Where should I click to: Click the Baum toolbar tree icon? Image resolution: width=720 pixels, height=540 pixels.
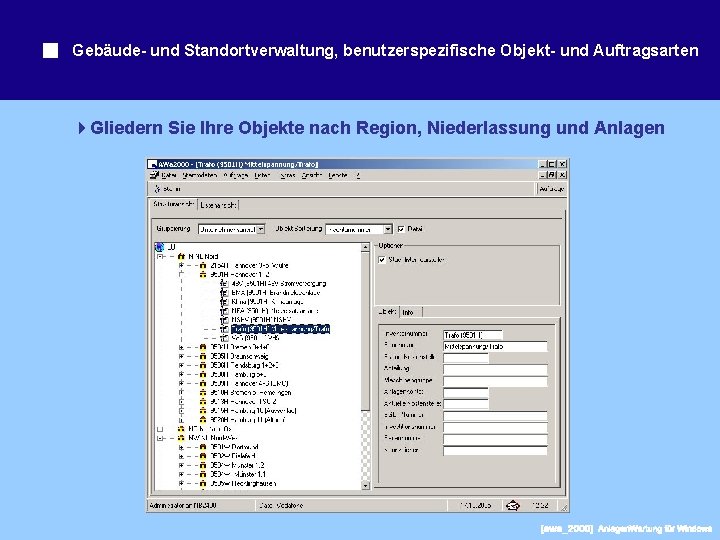(157, 189)
